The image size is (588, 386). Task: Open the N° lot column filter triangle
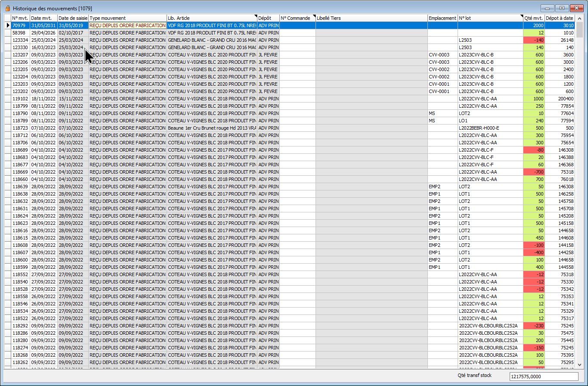(x=521, y=16)
